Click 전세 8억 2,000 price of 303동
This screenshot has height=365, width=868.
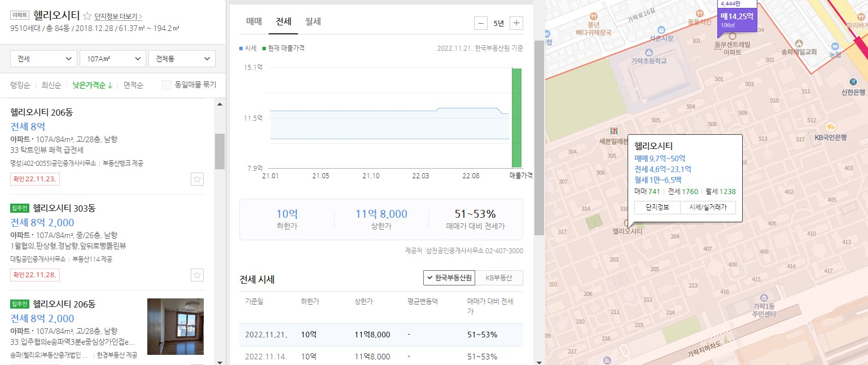(x=42, y=222)
